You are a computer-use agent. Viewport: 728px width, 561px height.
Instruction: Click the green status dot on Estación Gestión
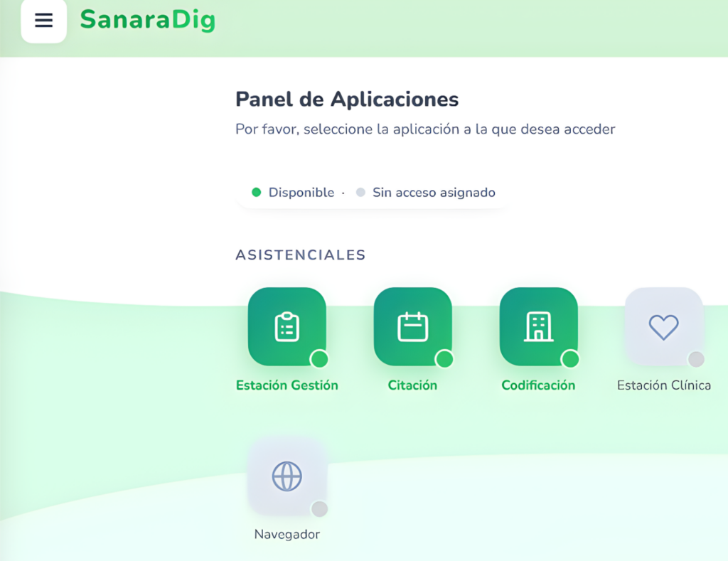tap(319, 359)
